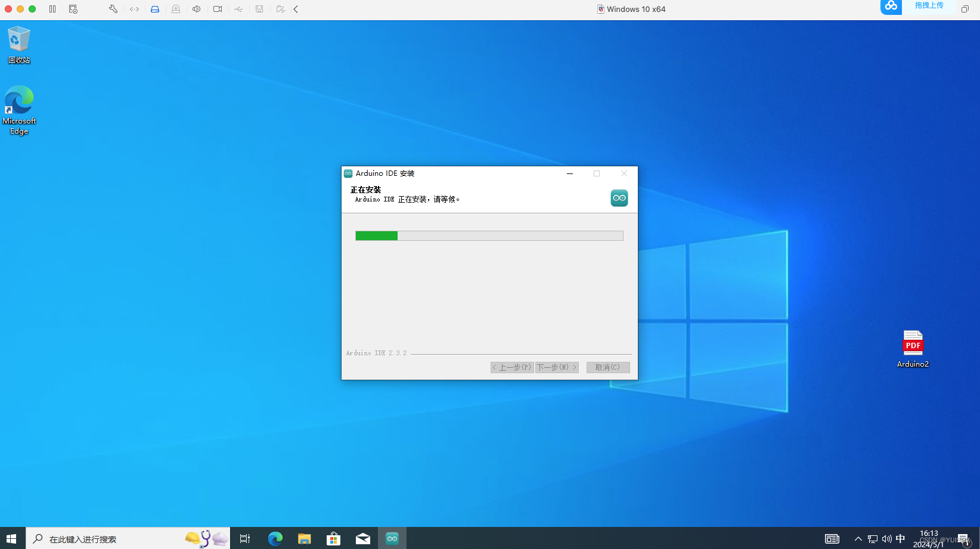This screenshot has width=980, height=549.
Task: Click the floppy disk icon in VM toolbar
Action: point(259,9)
